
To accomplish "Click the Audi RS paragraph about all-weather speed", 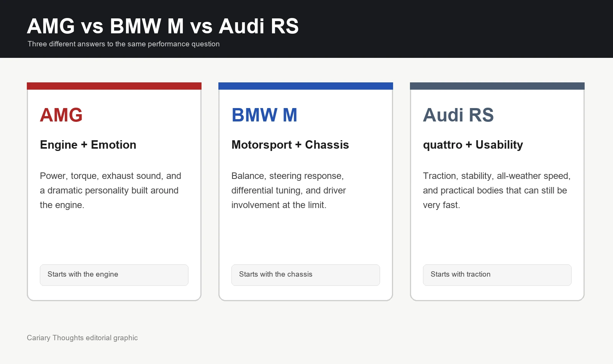I will (x=497, y=190).
